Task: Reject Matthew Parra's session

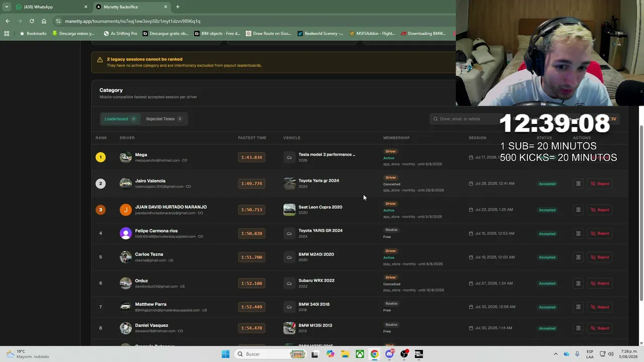Action: coord(600,307)
